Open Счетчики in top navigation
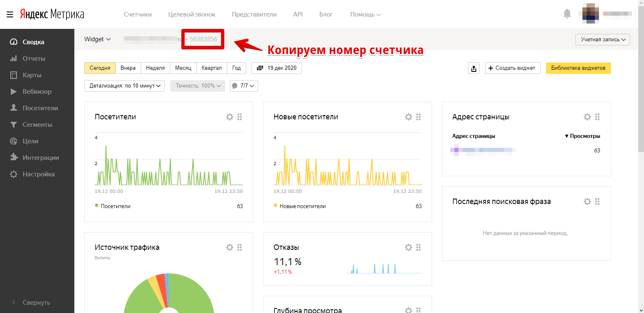The height and width of the screenshot is (313, 644). point(138,14)
